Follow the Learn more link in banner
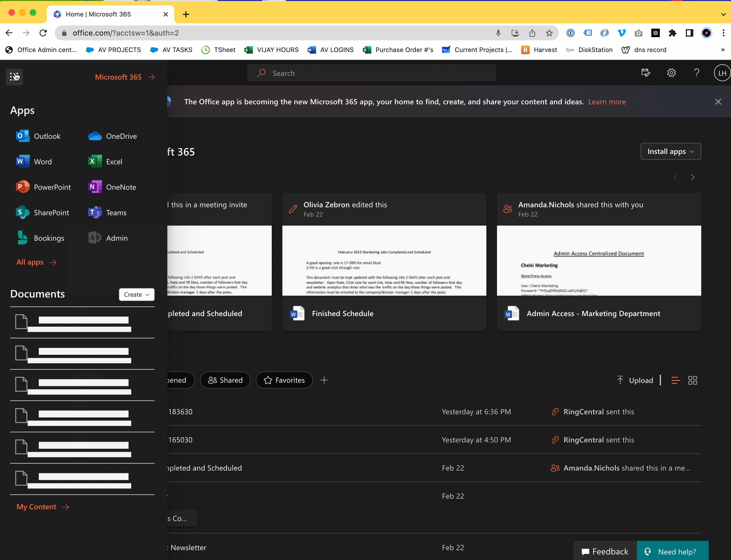 point(607,102)
